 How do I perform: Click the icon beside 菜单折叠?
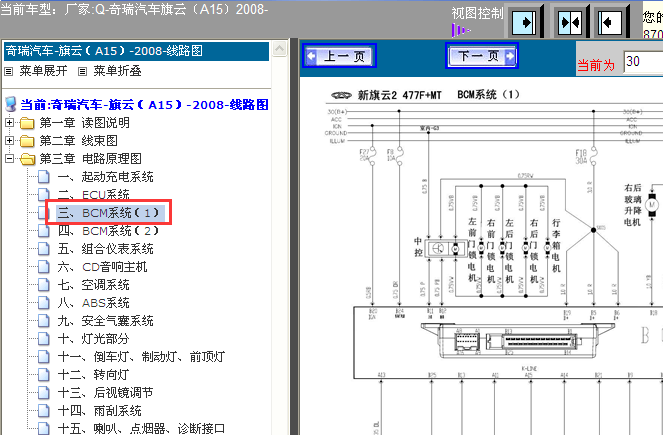[x=82, y=71]
